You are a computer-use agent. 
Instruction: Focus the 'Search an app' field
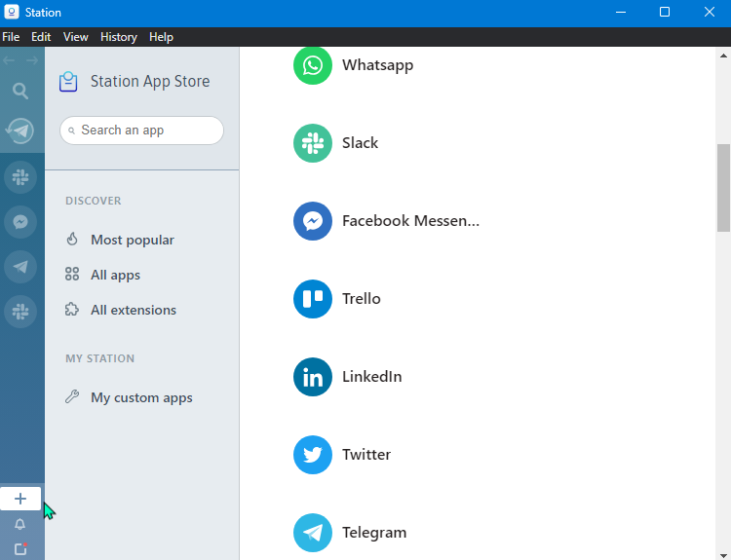tap(146, 131)
